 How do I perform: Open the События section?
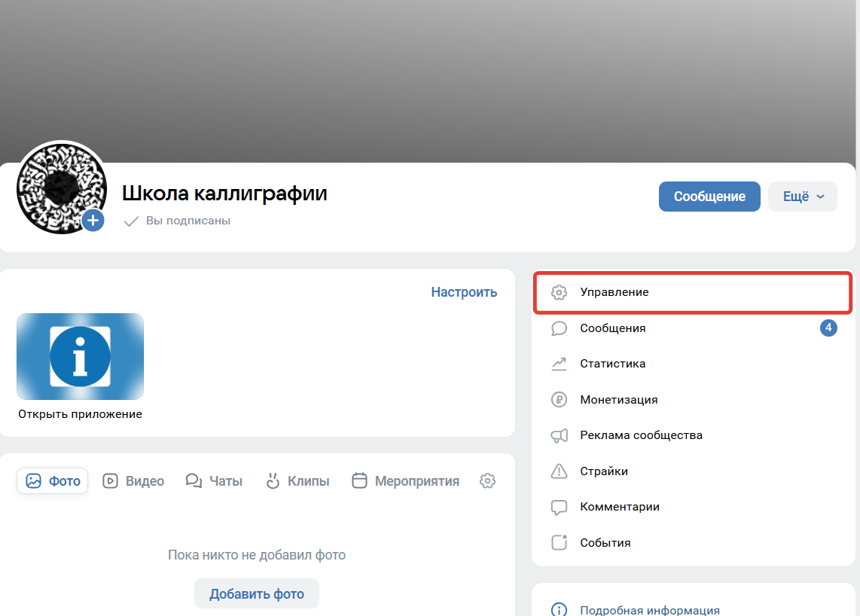pos(606,542)
